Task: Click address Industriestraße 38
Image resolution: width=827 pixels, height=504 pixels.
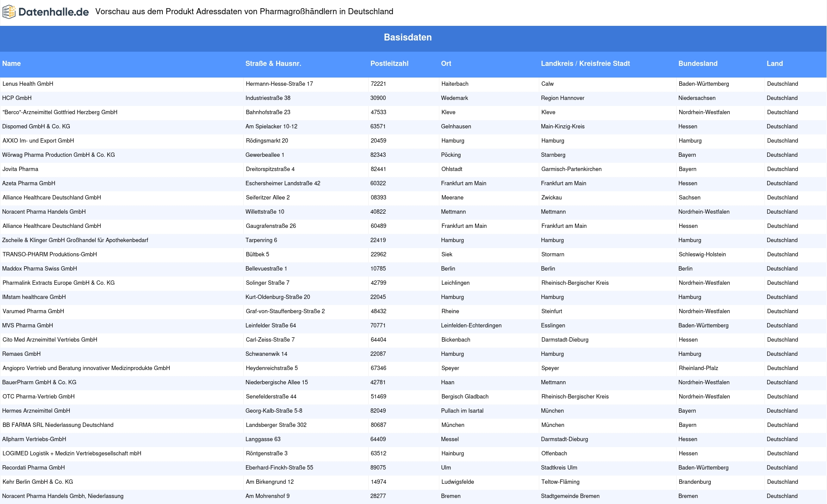Action: pyautogui.click(x=268, y=98)
